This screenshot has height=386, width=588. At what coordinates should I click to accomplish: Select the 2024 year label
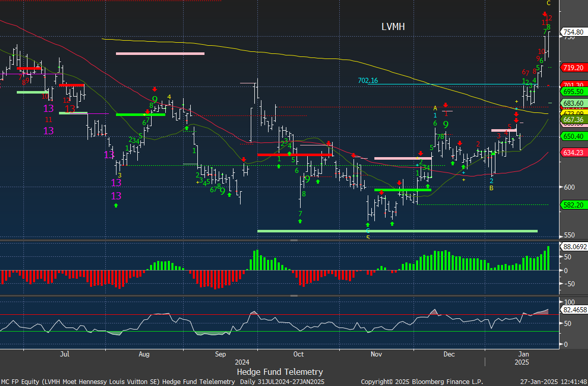(242, 363)
